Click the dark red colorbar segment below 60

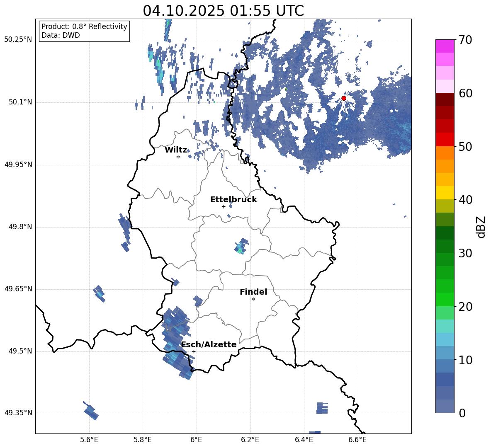pos(445,99)
